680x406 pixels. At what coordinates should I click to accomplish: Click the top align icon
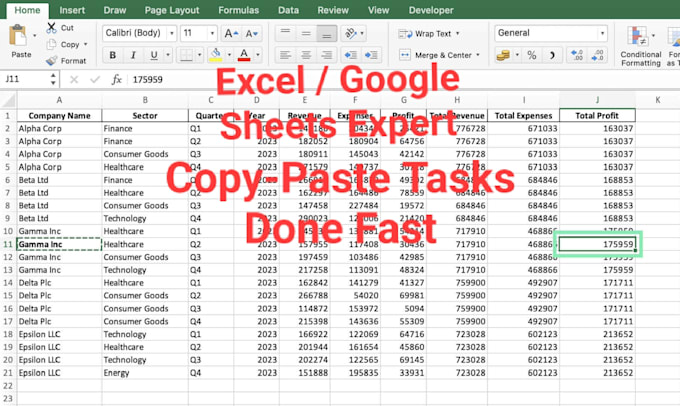[x=285, y=33]
